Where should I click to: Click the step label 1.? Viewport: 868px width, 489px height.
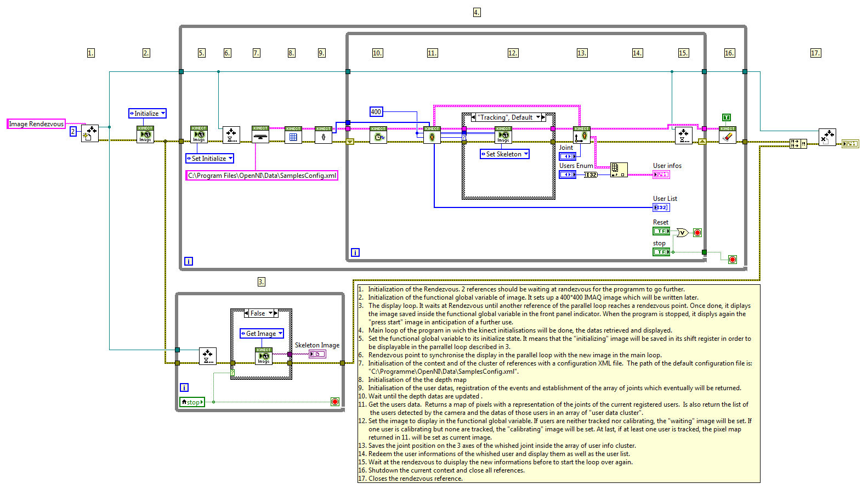coord(91,53)
